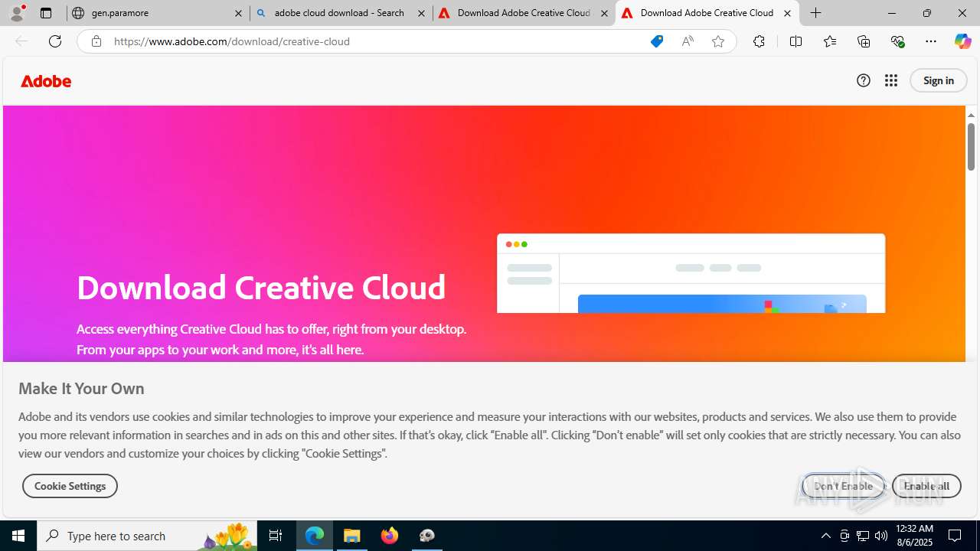
Task: Switch to the gen.paramore tab
Action: pos(157,13)
